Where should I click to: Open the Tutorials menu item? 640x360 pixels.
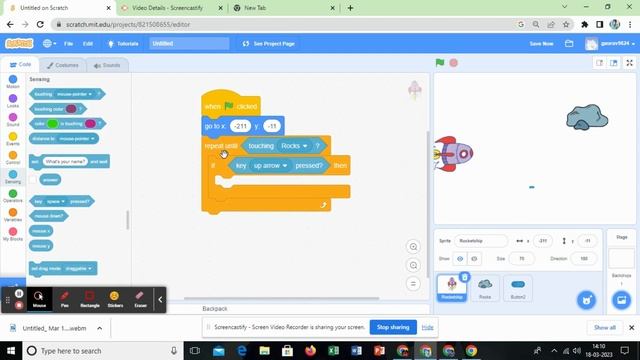pos(123,43)
